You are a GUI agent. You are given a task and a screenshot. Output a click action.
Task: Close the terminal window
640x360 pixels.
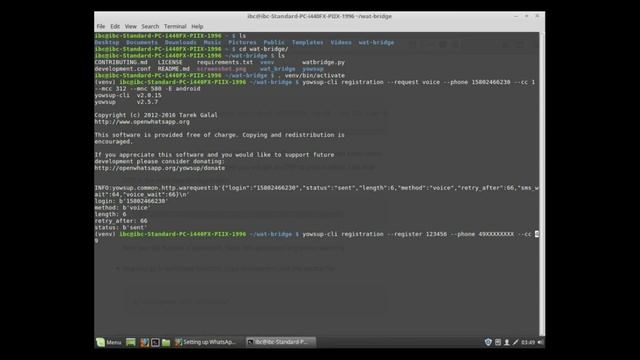pos(537,16)
